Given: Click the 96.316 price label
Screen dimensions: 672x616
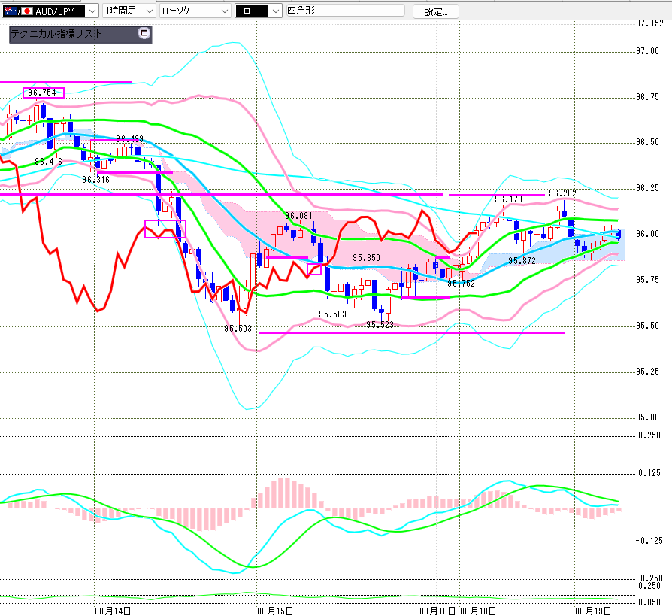Looking at the screenshot, I should click(x=96, y=180).
